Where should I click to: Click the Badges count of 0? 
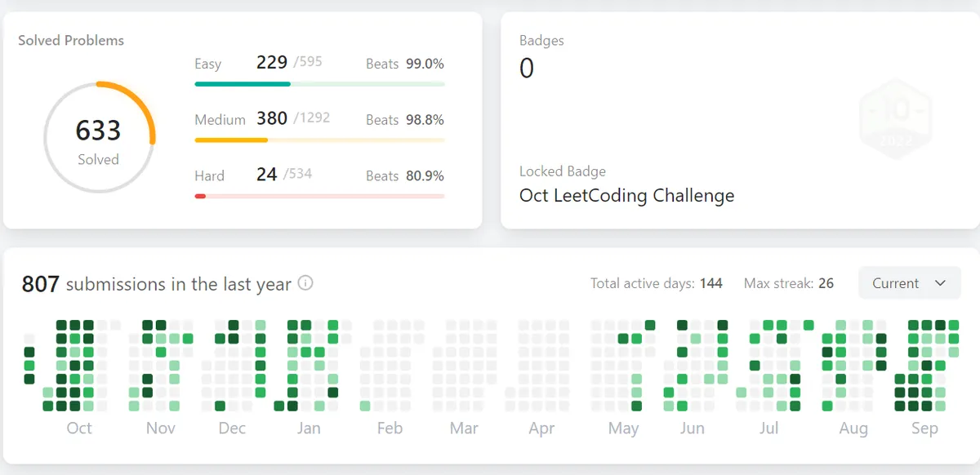click(x=527, y=69)
